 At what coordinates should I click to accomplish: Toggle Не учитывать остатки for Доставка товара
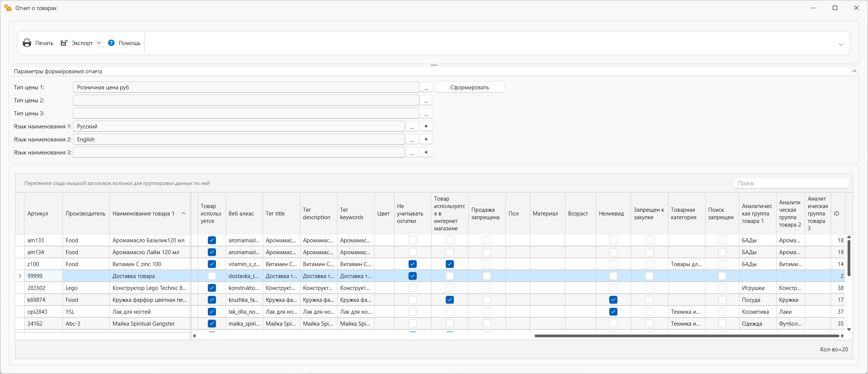pos(413,276)
